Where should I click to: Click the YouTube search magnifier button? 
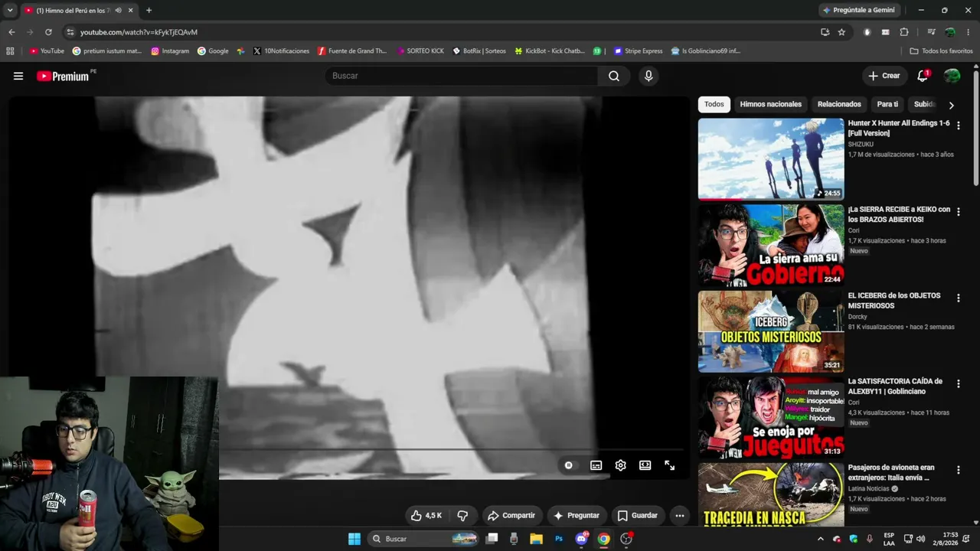pos(614,76)
